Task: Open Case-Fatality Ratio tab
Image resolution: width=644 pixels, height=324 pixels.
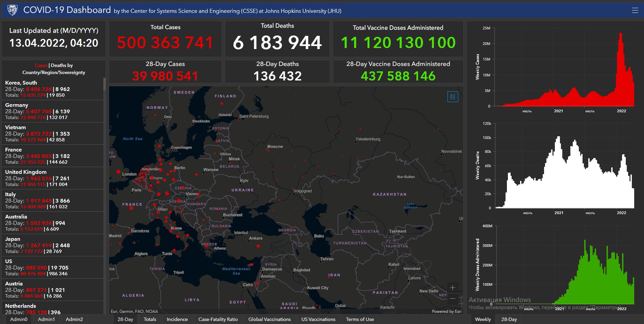Action: point(218,319)
